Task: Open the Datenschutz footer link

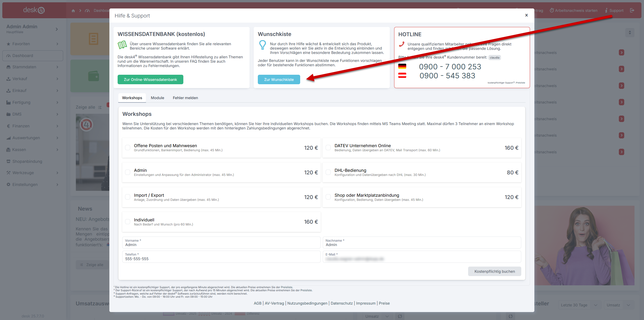Action: pyautogui.click(x=342, y=303)
